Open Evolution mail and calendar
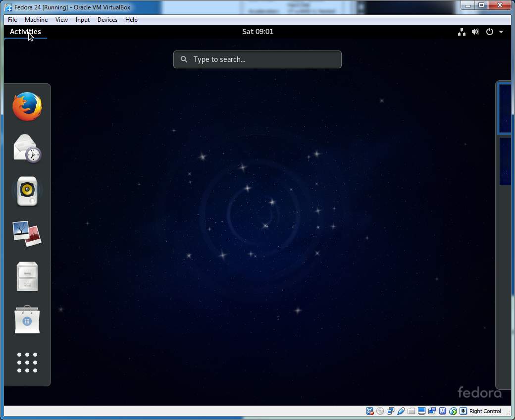Viewport: 515px width, 420px height. pos(27,149)
